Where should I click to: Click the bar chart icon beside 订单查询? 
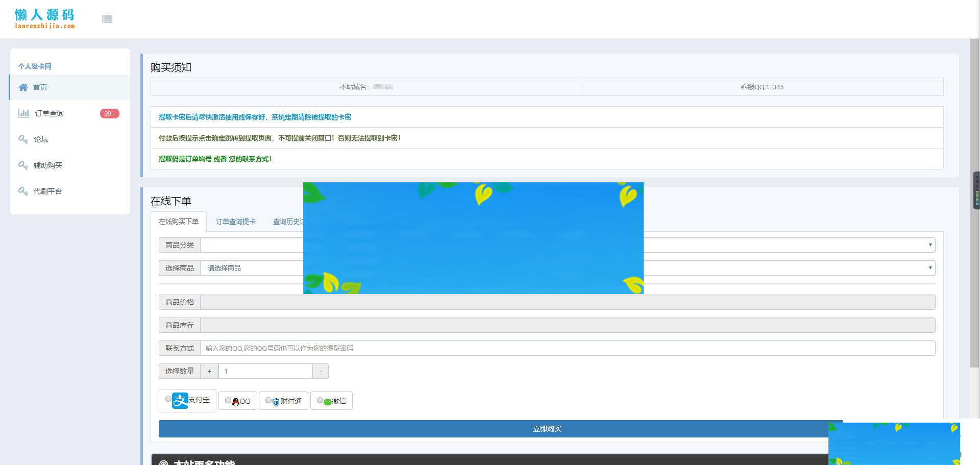coord(23,113)
